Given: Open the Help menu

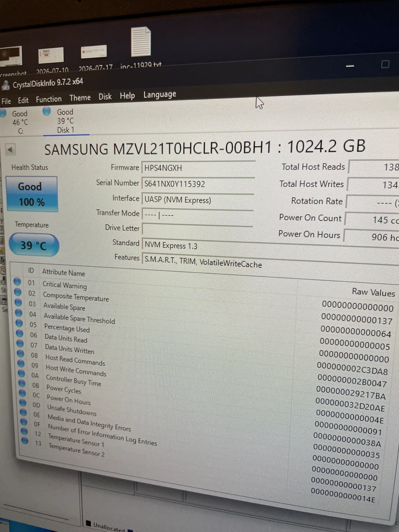Looking at the screenshot, I should (127, 96).
